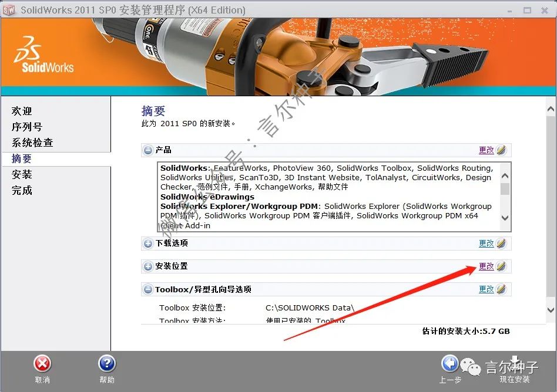Click 'C:\SOLIDWORKS Data\' path text

click(310, 308)
